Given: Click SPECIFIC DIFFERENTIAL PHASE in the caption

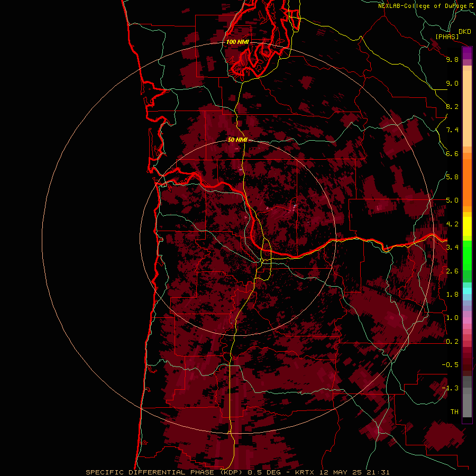Looking at the screenshot, I should click(x=151, y=472).
